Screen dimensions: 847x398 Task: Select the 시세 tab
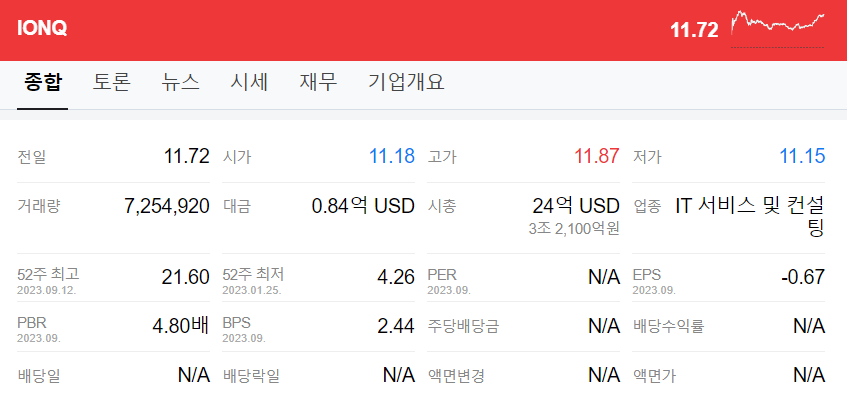(249, 83)
